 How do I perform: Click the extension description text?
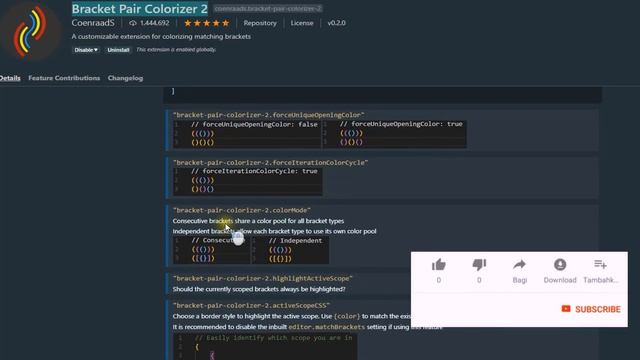point(161,37)
